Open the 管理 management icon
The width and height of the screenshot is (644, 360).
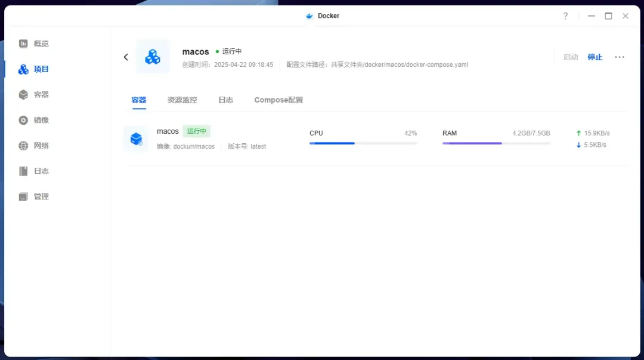coord(23,196)
